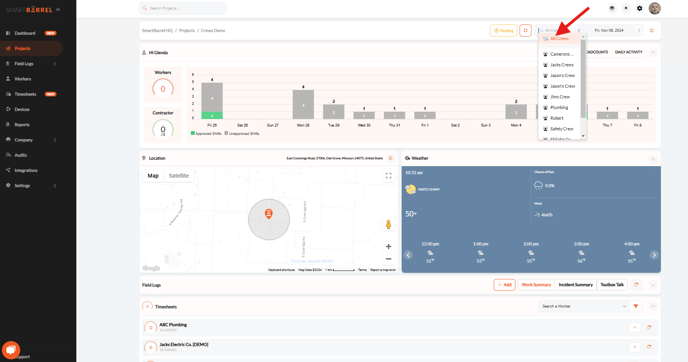Zoom in on the map

click(388, 247)
